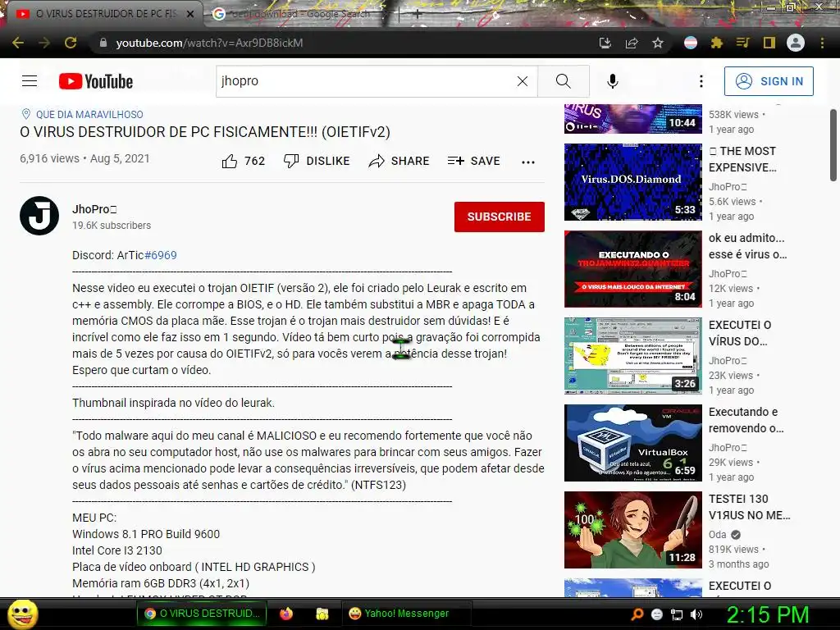This screenshot has width=840, height=630.
Task: Bookmark this page with the star
Action: tap(658, 43)
